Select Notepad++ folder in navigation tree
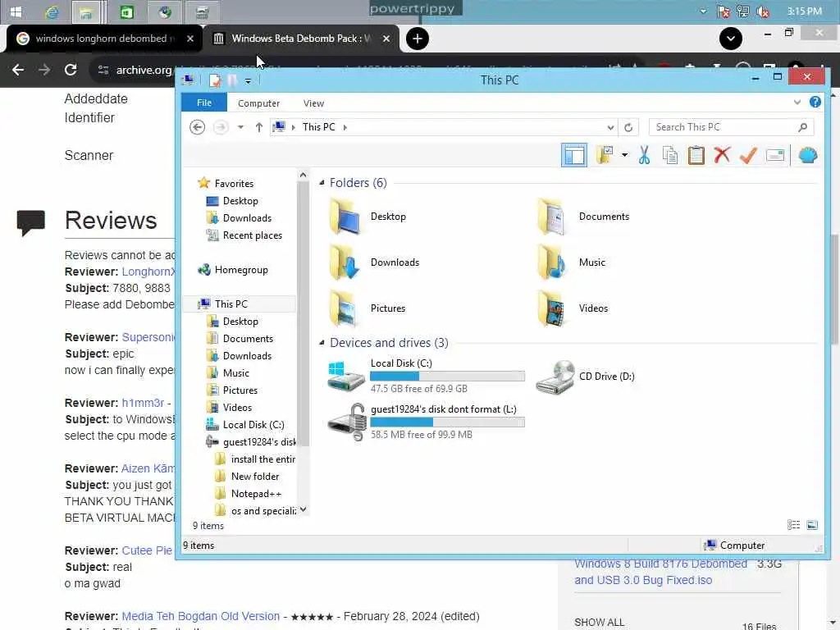This screenshot has height=630, width=840. point(256,494)
